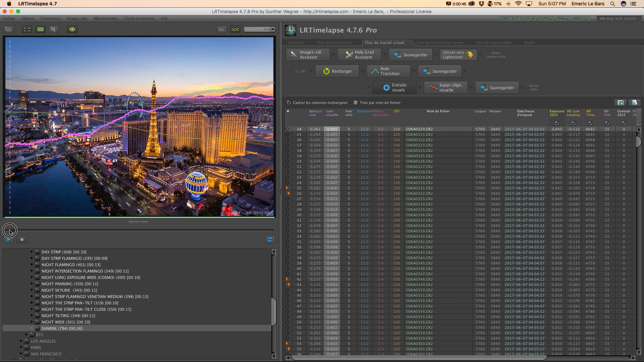Click the ALL curves button
This screenshot has width=644, height=362.
click(x=222, y=29)
